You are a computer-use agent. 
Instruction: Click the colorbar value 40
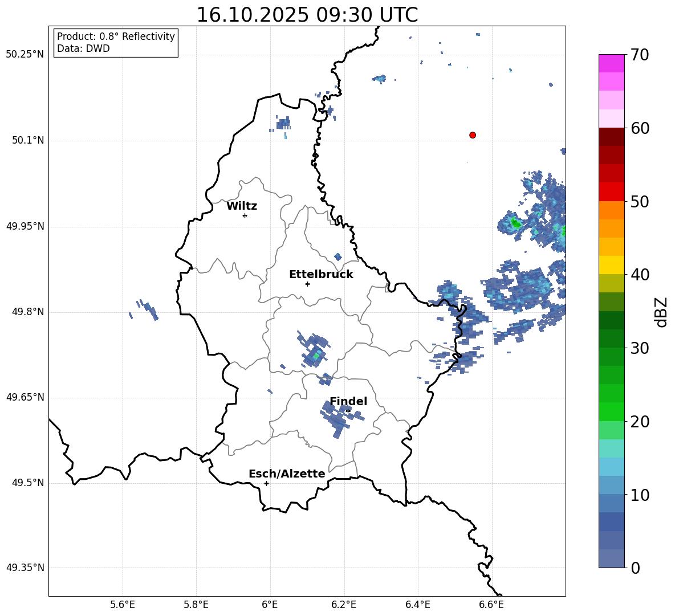coord(640,275)
